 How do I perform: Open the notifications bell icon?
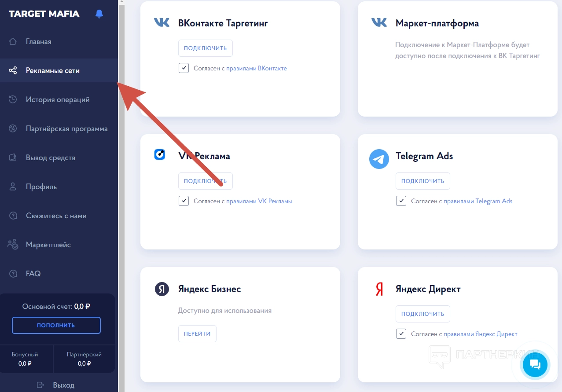coord(99,14)
